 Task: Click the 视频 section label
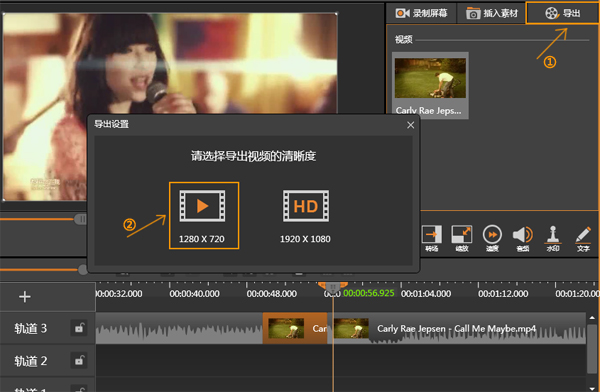click(404, 39)
